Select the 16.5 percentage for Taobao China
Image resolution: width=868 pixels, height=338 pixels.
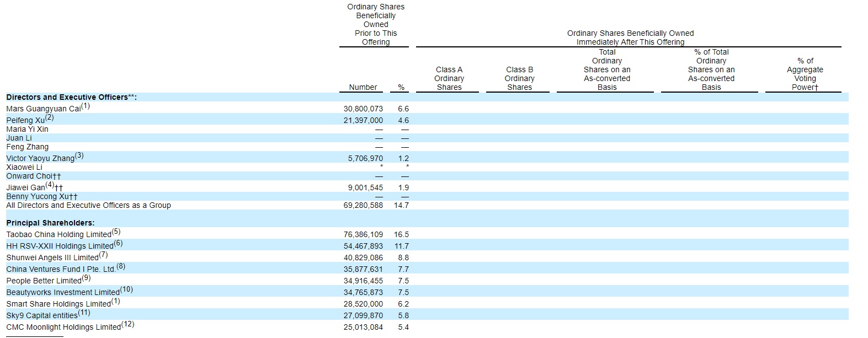(401, 234)
